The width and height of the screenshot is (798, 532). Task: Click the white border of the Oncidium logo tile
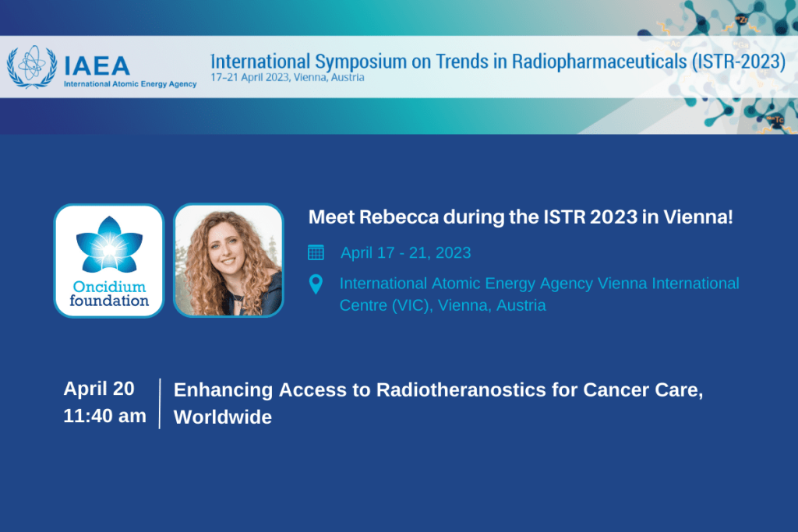point(56,260)
